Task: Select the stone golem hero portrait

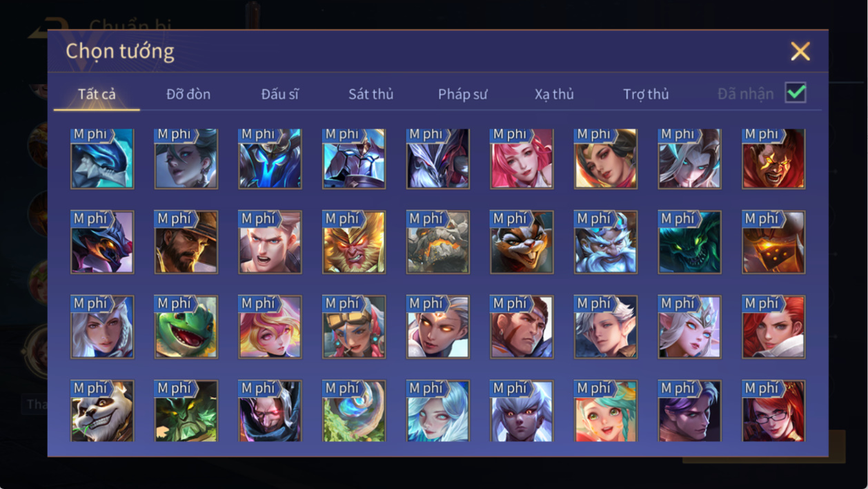Action: [x=438, y=242]
